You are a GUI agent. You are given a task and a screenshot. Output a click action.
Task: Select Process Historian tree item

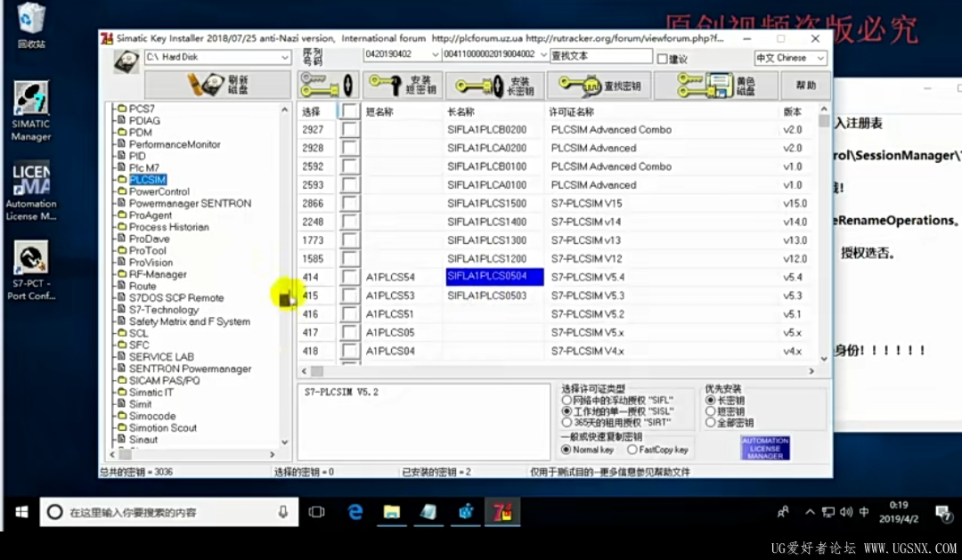point(168,227)
